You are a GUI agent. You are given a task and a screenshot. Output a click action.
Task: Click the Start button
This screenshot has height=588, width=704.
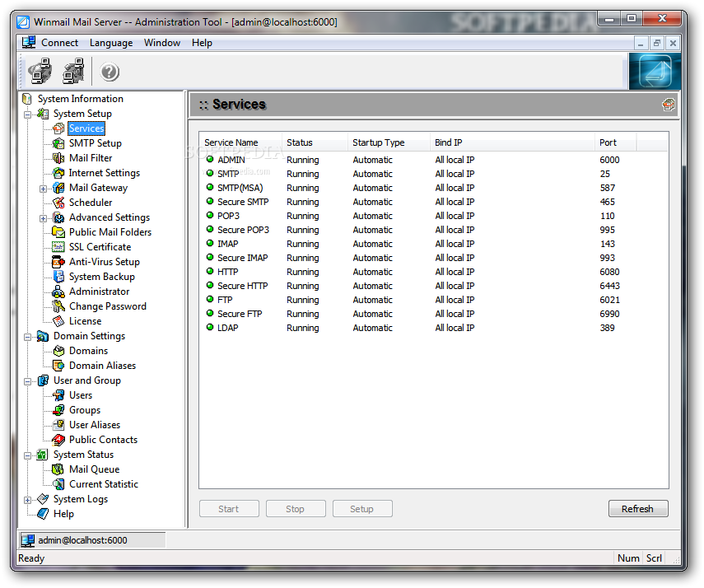(x=229, y=508)
